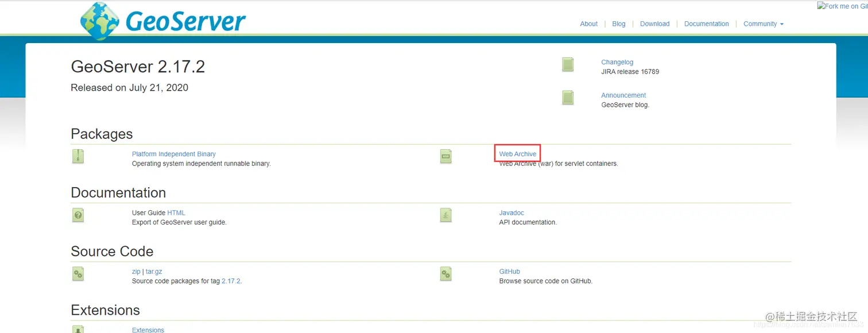
Task: Open the Announcement link
Action: click(x=623, y=95)
